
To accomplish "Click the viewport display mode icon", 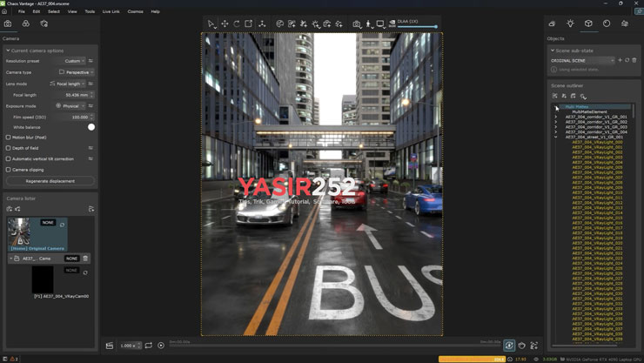I will [x=380, y=24].
